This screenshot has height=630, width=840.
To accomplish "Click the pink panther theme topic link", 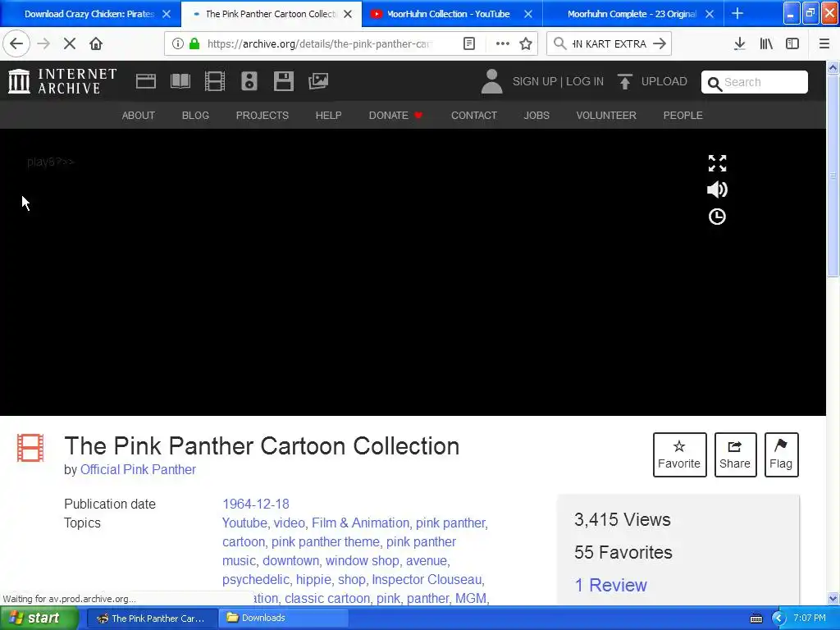I will coord(326,541).
